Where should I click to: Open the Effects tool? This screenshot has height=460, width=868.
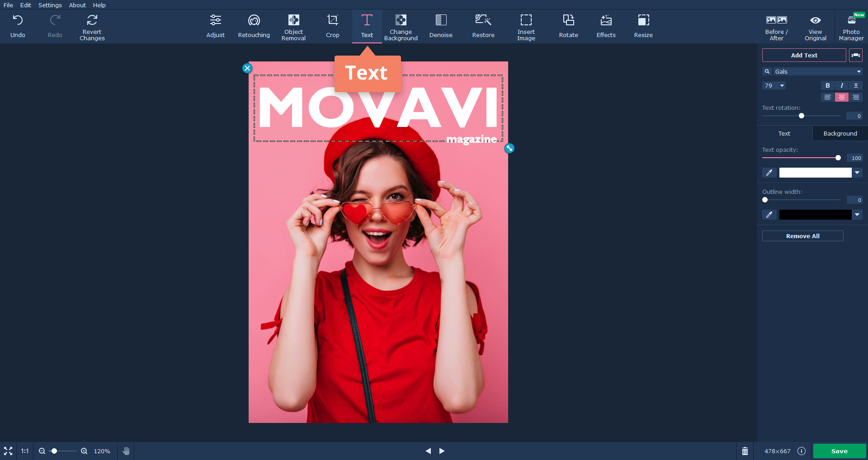tap(606, 26)
